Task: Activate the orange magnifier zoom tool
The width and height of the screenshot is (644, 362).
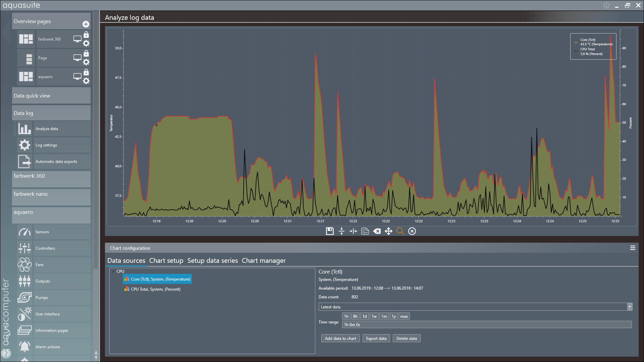Action: point(400,231)
